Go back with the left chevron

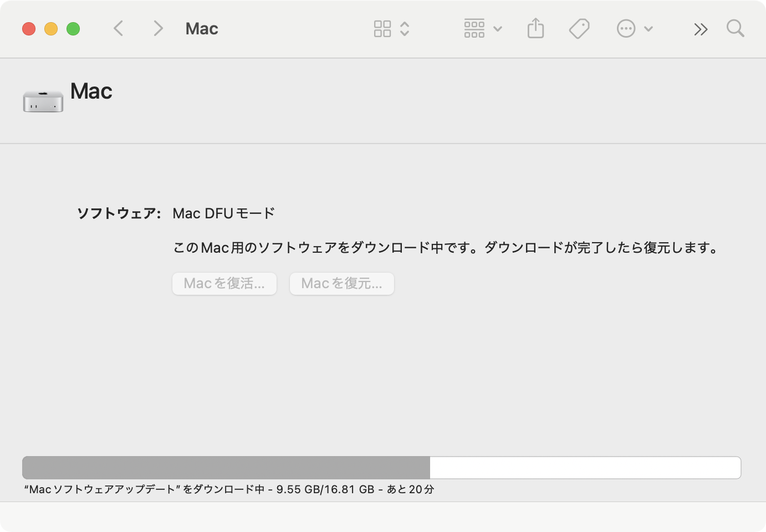tap(118, 28)
